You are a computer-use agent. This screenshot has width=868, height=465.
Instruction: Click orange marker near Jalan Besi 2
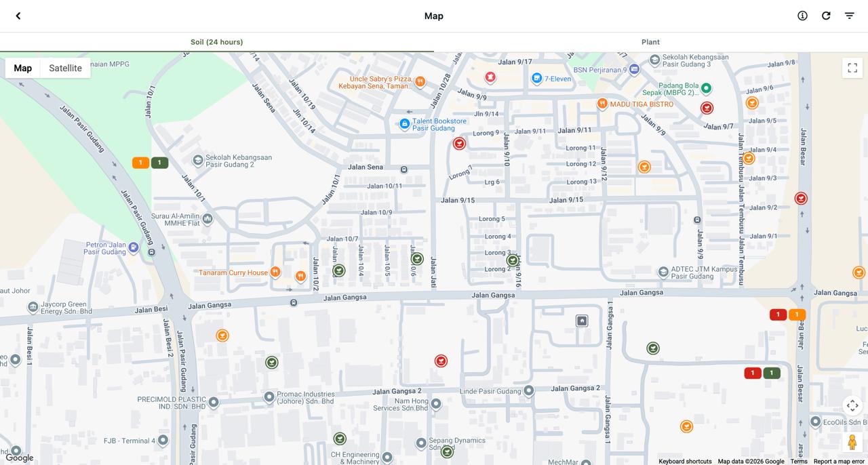click(x=222, y=336)
